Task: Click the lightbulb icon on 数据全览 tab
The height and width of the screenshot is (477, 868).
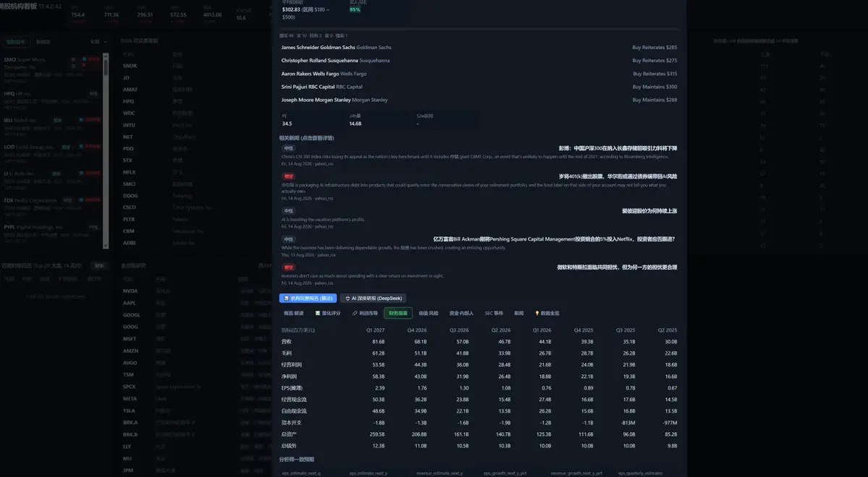Action: [537, 314]
